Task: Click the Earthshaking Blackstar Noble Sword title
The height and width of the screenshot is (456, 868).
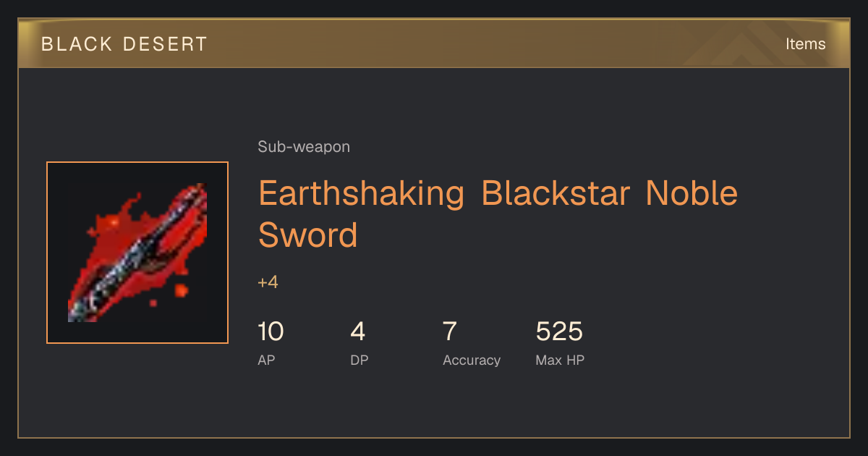Action: tap(498, 214)
